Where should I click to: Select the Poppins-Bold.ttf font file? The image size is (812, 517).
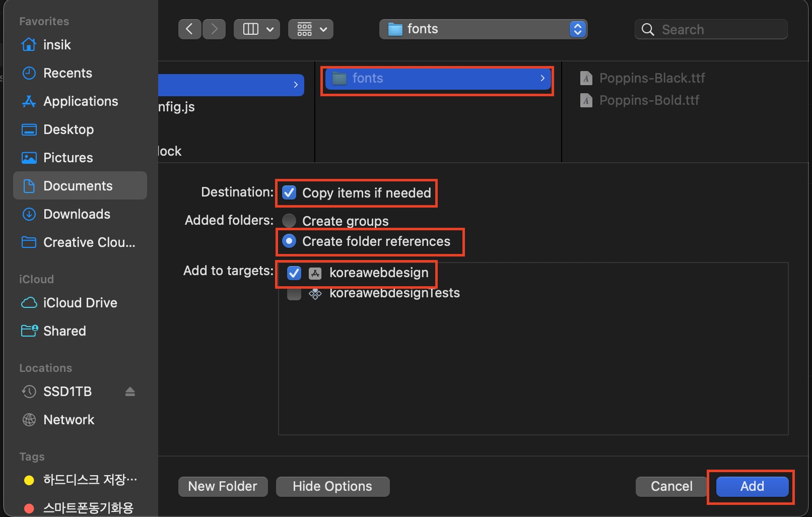(x=649, y=100)
